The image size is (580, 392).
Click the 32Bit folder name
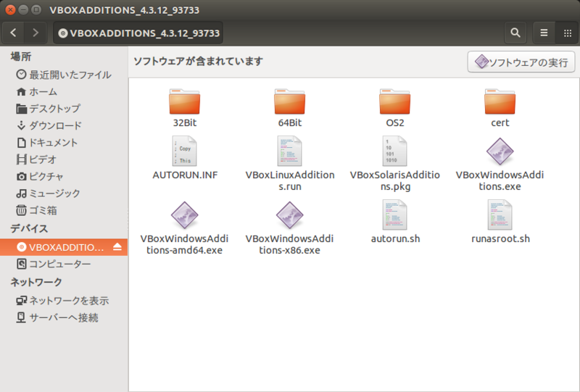tap(185, 122)
